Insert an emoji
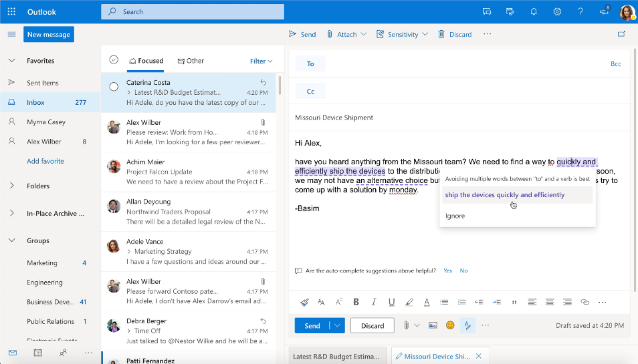The image size is (638, 364). 450,325
